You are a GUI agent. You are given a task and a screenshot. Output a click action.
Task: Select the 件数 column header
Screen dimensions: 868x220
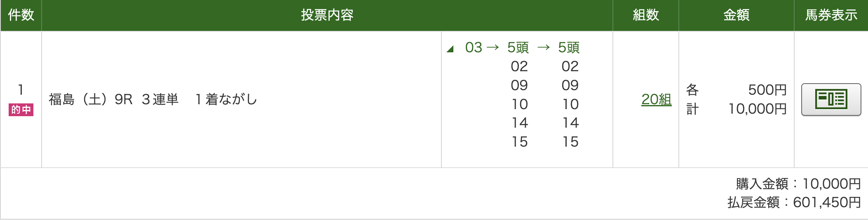(x=21, y=15)
